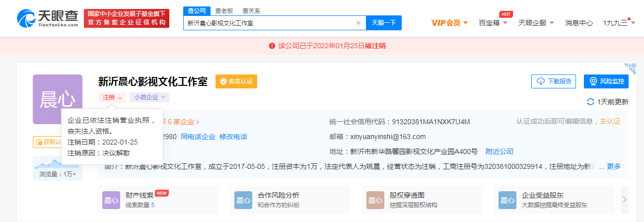This screenshot has width=644, height=222.
Task: Expand the 小微企业 tag
Action: click(x=149, y=97)
